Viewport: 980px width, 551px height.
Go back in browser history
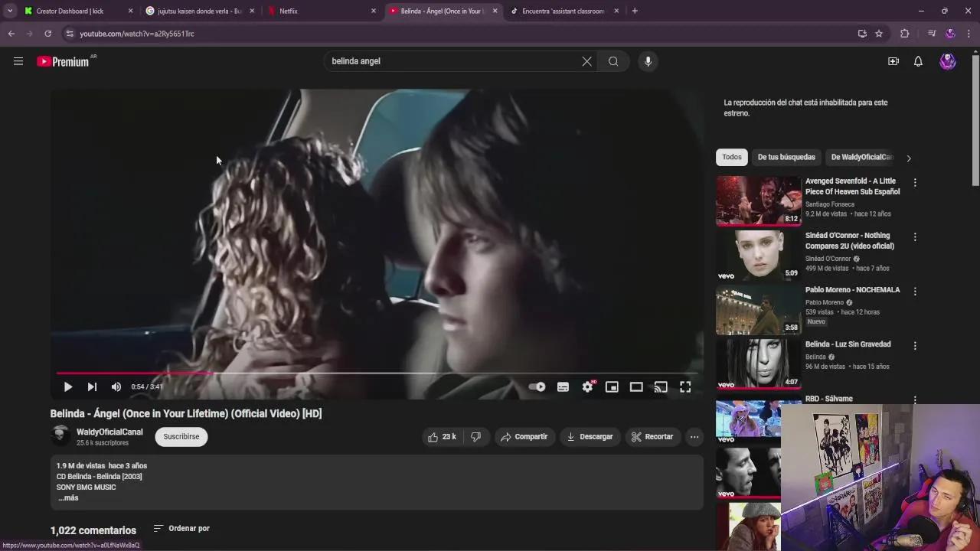tap(11, 34)
